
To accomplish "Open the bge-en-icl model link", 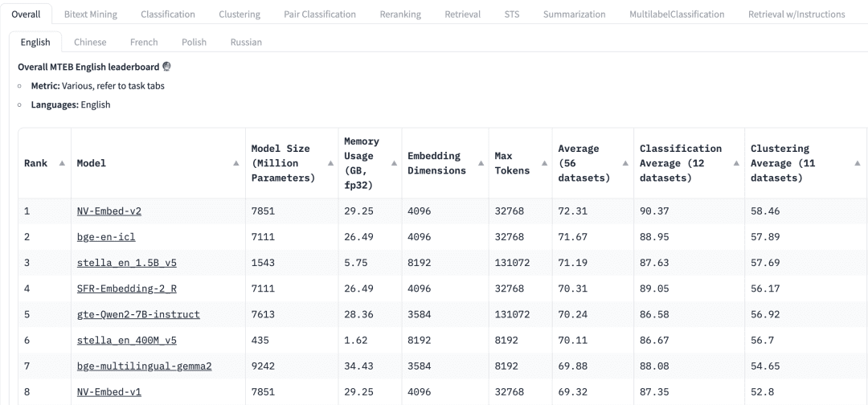I will click(106, 237).
